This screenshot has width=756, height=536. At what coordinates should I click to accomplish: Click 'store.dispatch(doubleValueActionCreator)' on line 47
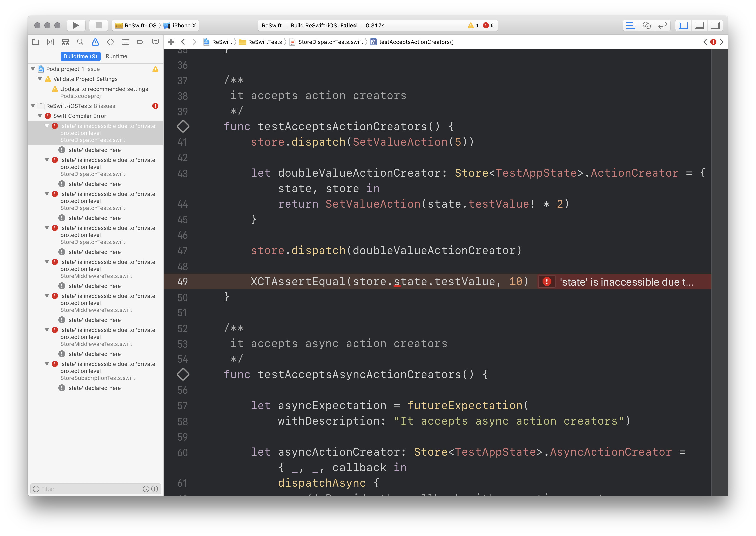[x=386, y=250]
